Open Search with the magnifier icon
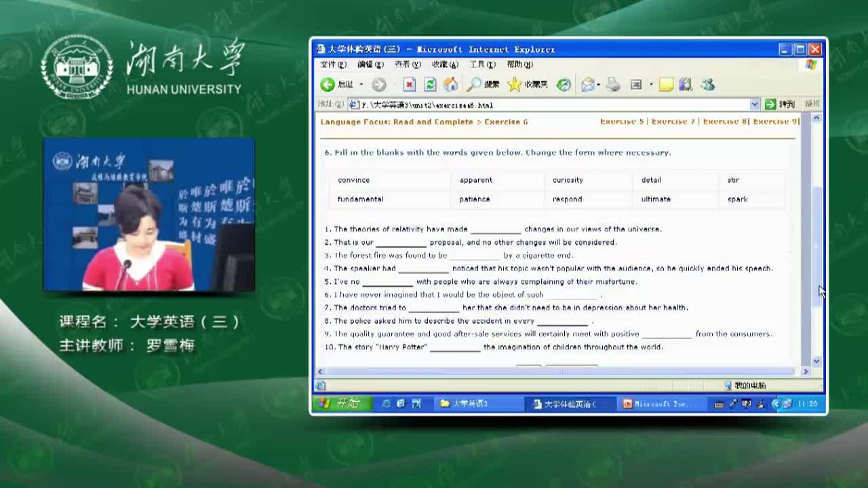 [475, 85]
